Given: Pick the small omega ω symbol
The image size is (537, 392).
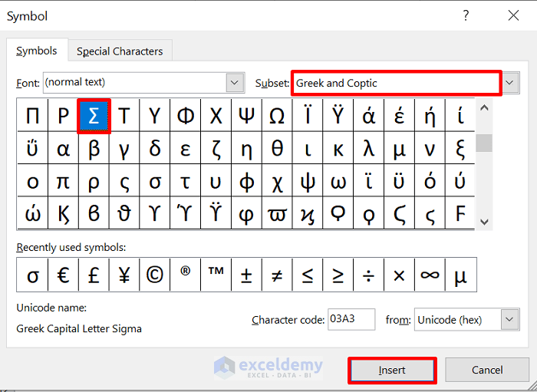Looking at the screenshot, I should (x=338, y=181).
